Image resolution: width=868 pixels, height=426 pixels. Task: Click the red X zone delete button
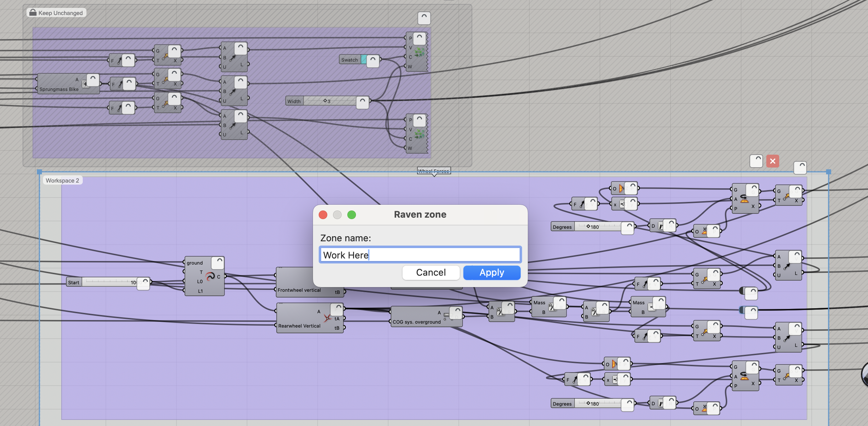773,161
